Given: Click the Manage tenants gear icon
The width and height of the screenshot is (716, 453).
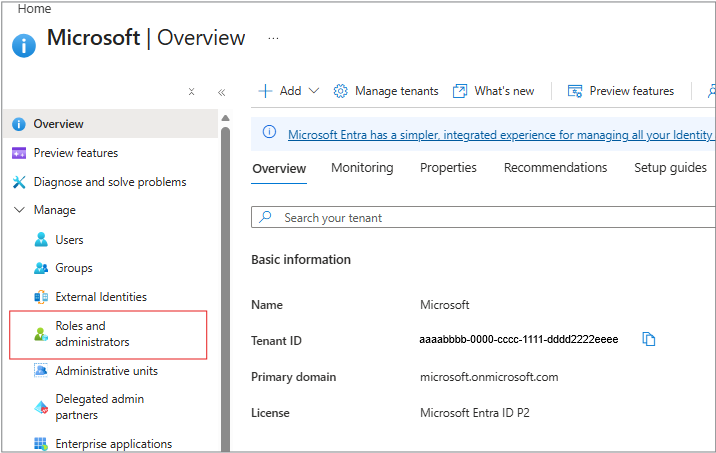Looking at the screenshot, I should (x=340, y=91).
